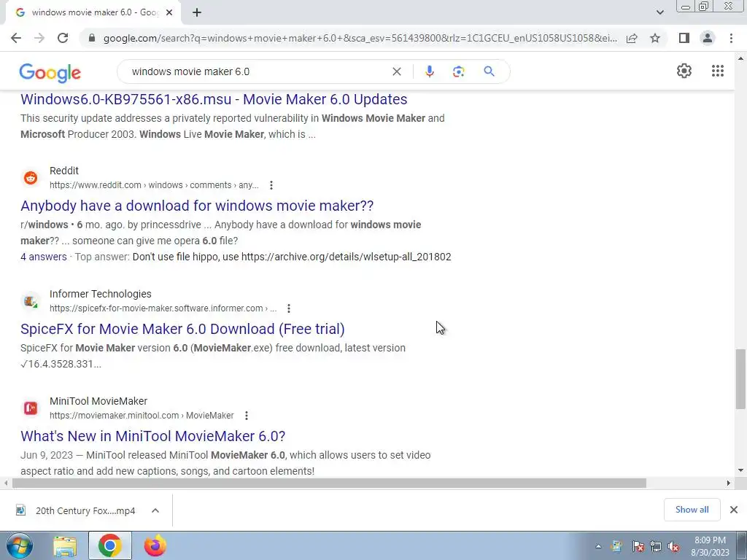Open What's New in MiniTool MovieMaker 6.0
This screenshot has height=560, width=747.
(x=153, y=436)
